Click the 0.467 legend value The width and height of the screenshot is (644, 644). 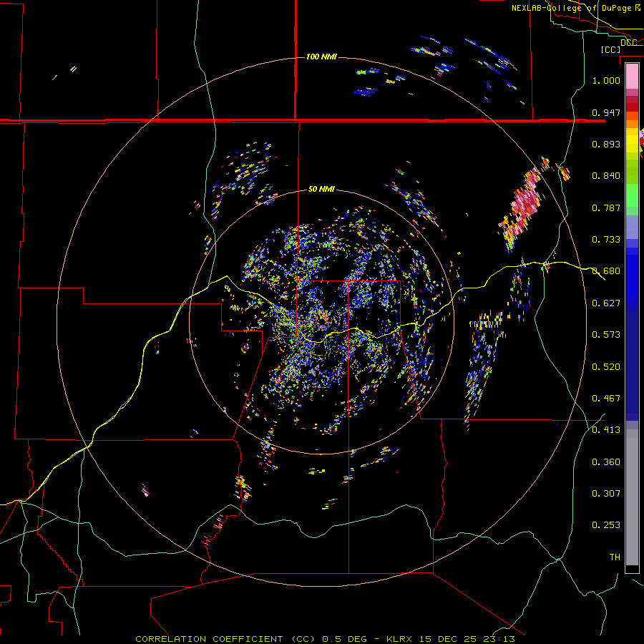(x=606, y=399)
